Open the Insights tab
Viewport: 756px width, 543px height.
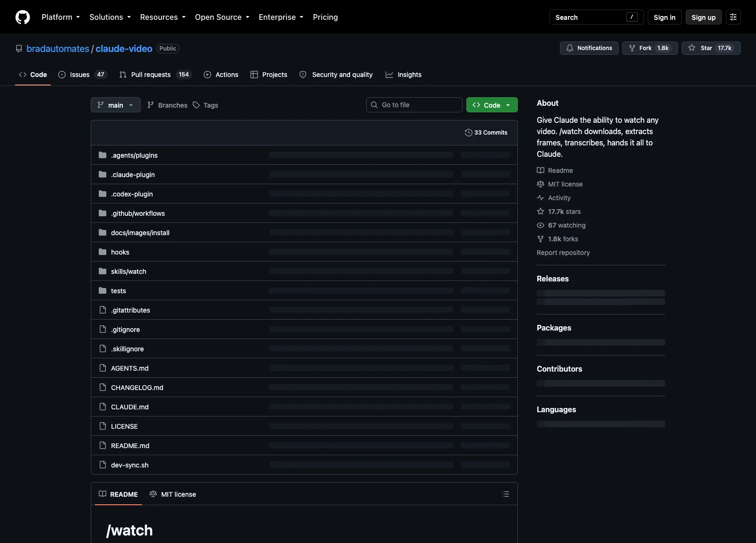coord(404,75)
